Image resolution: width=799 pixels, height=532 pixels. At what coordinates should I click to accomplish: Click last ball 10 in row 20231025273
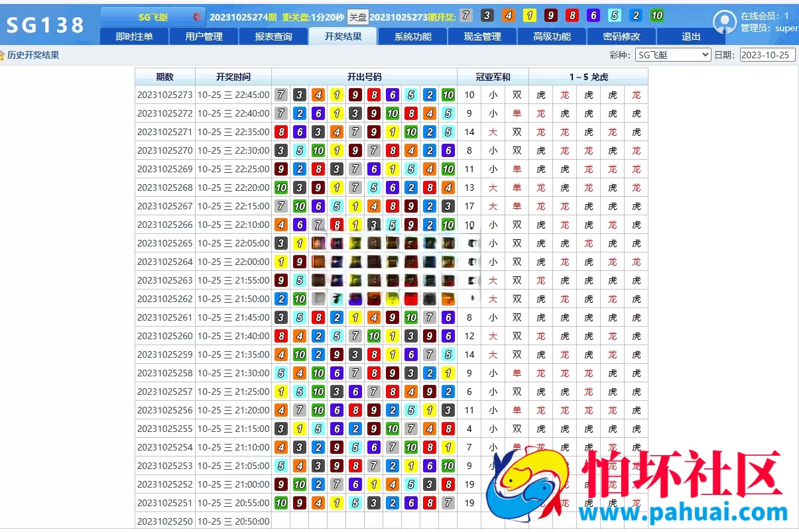click(448, 95)
